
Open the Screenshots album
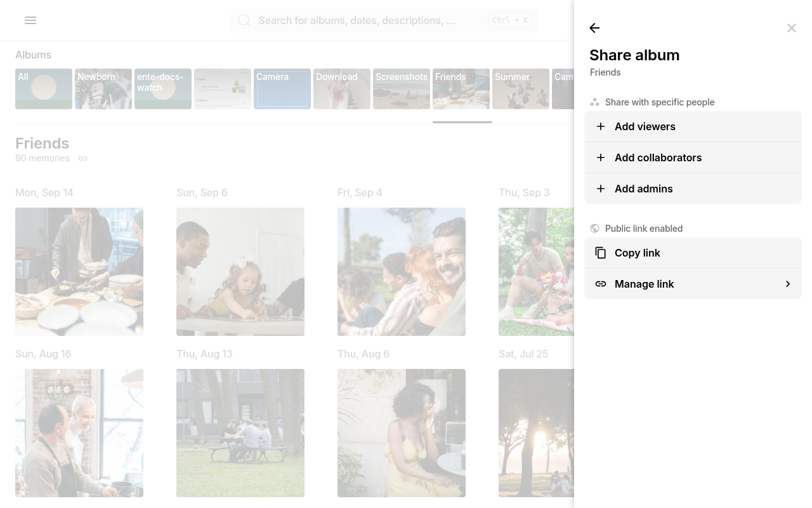tap(402, 89)
